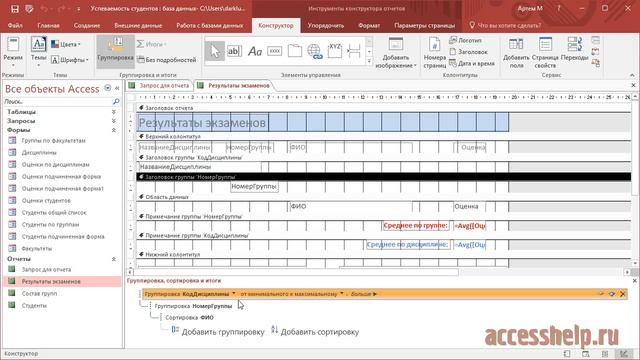Expand the Tables (Таблицы) group
Screen dimensions: 640x360
click(x=114, y=112)
